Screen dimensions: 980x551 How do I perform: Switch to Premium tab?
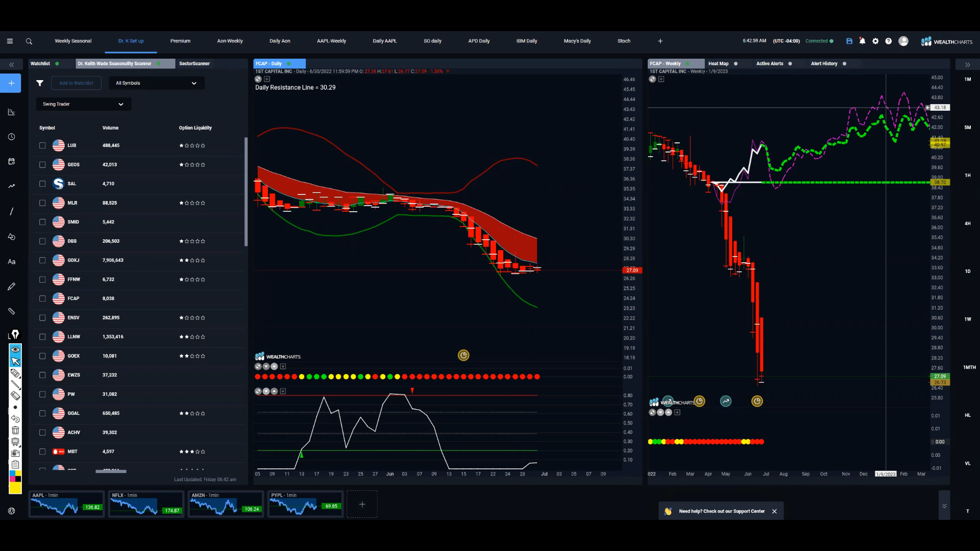coord(180,41)
